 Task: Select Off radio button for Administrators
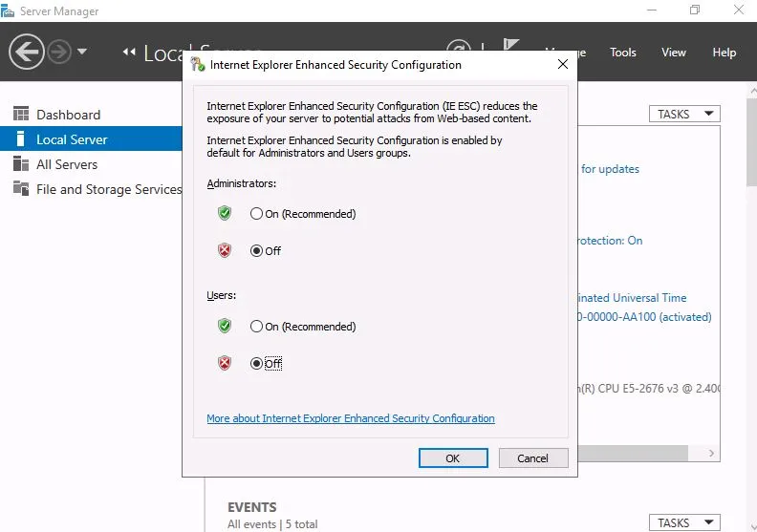pos(256,251)
